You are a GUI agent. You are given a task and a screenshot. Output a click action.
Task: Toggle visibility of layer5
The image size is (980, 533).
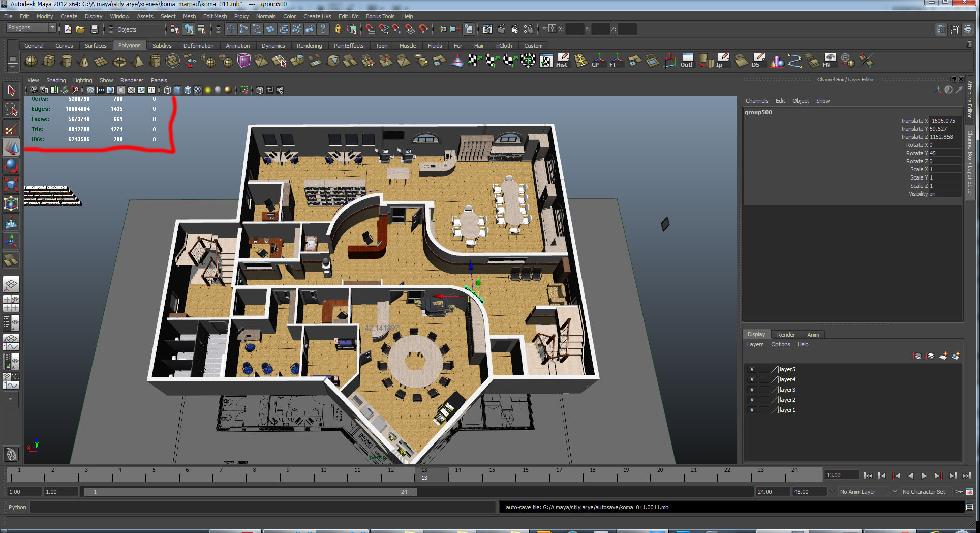coord(752,369)
